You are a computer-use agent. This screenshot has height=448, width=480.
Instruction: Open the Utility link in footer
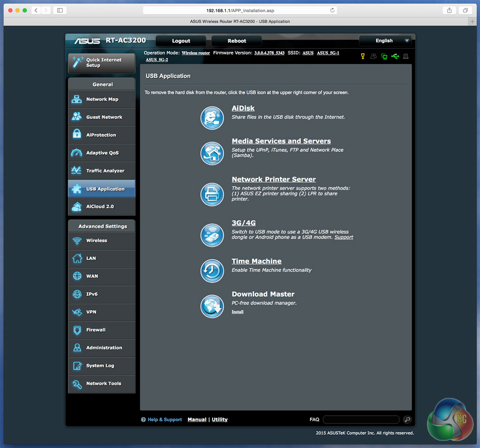[x=220, y=419]
